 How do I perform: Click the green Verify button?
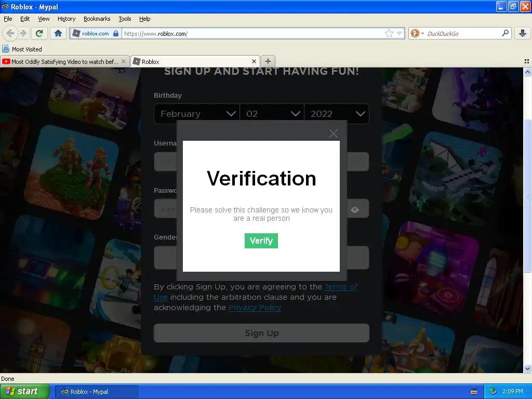[261, 241]
